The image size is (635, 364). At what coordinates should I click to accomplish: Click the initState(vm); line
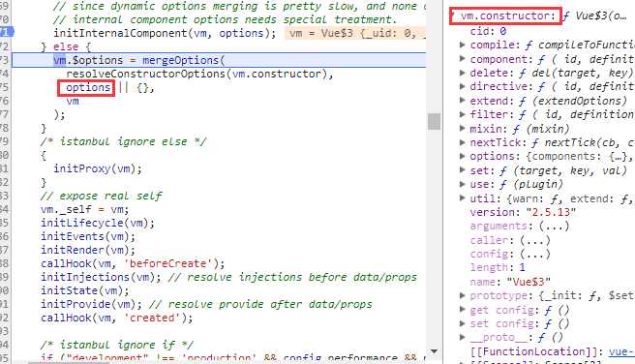pyautogui.click(x=85, y=290)
